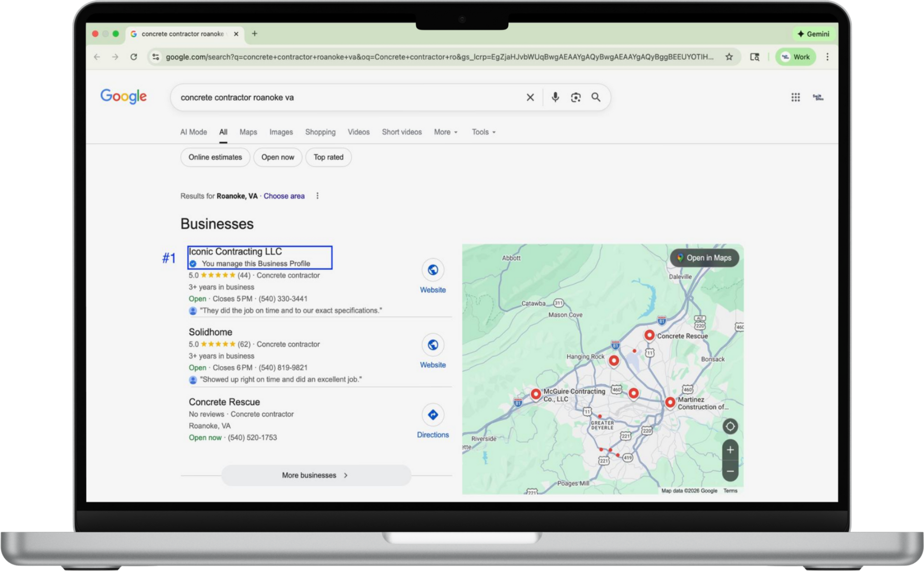Center the map with the location icon
Screen dimensions: 924x579
[x=730, y=426]
